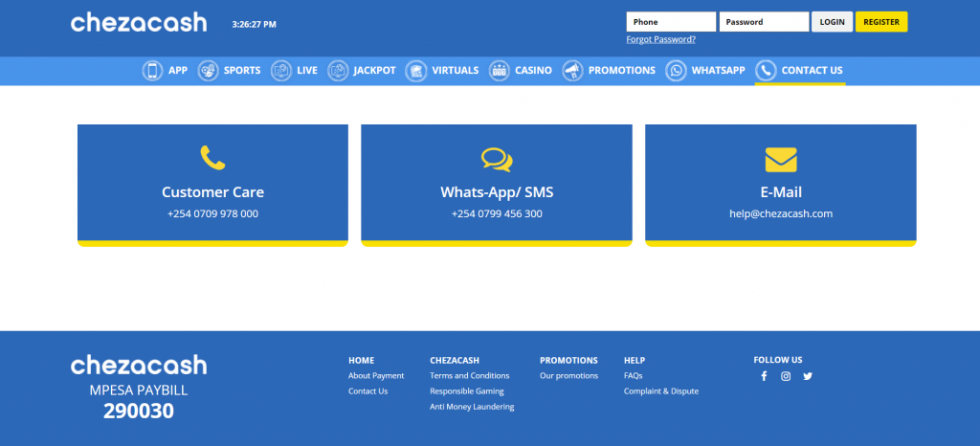Click the yellow phone icon on Customer Care card

click(212, 158)
